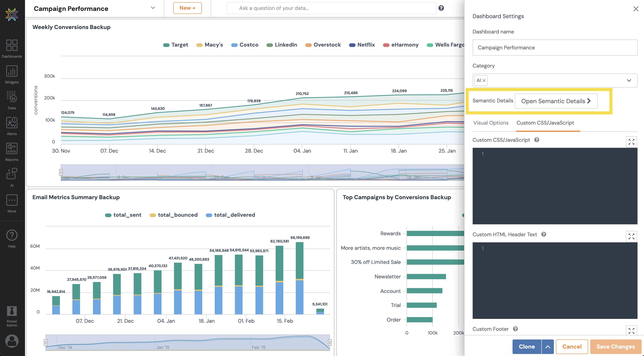
Task: Open Widgets in the sidebar
Action: pyautogui.click(x=12, y=75)
